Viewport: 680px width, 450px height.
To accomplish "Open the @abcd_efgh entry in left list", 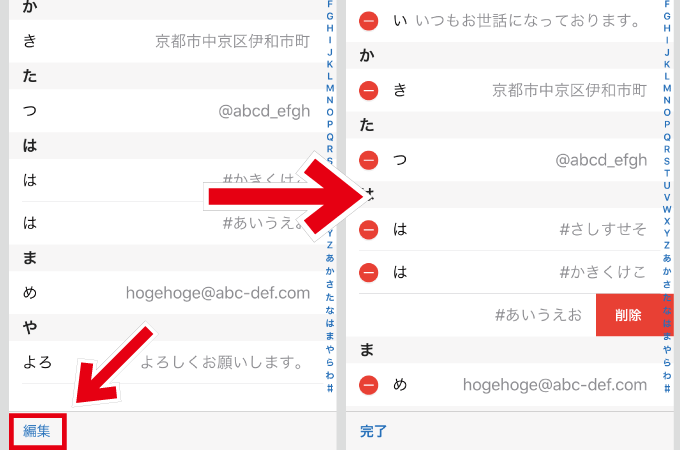I will (167, 111).
